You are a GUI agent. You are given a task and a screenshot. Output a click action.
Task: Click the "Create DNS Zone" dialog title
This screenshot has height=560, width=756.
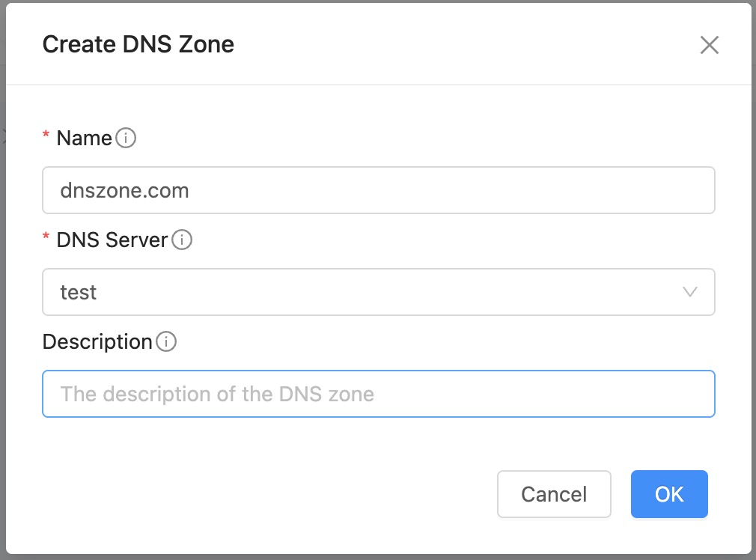point(138,44)
